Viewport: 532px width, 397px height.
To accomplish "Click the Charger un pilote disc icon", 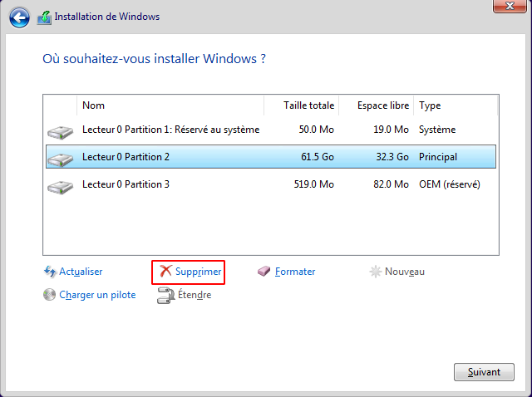I will [x=50, y=295].
